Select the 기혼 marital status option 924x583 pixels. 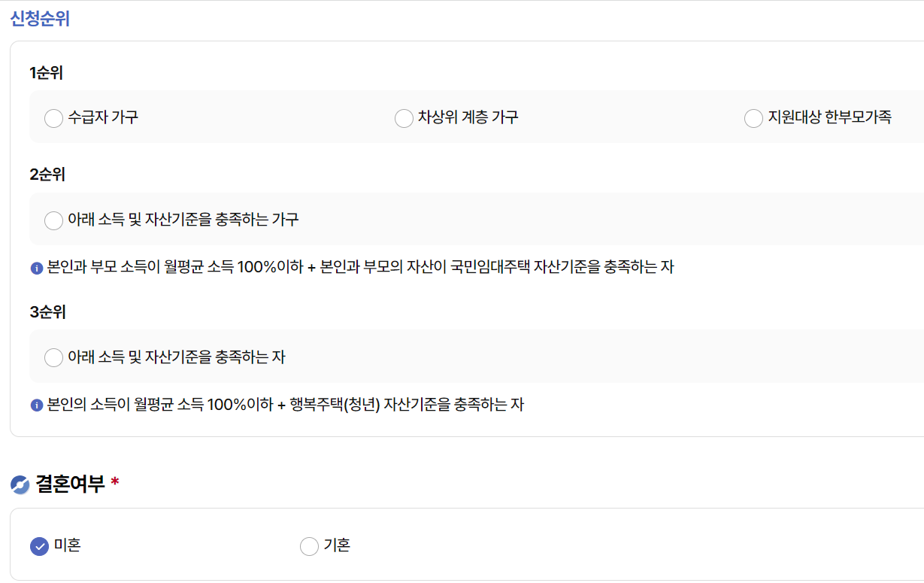pos(308,546)
